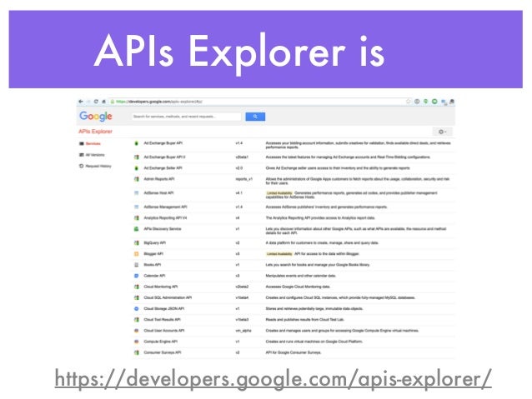Click version v1beta4 of Cloud SQL Administration
The image size is (532, 399).
pos(242,297)
